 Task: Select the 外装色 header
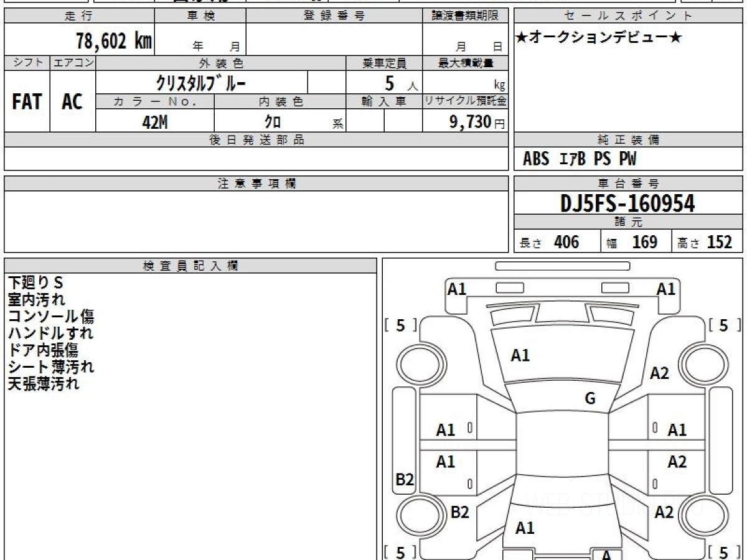(x=221, y=63)
